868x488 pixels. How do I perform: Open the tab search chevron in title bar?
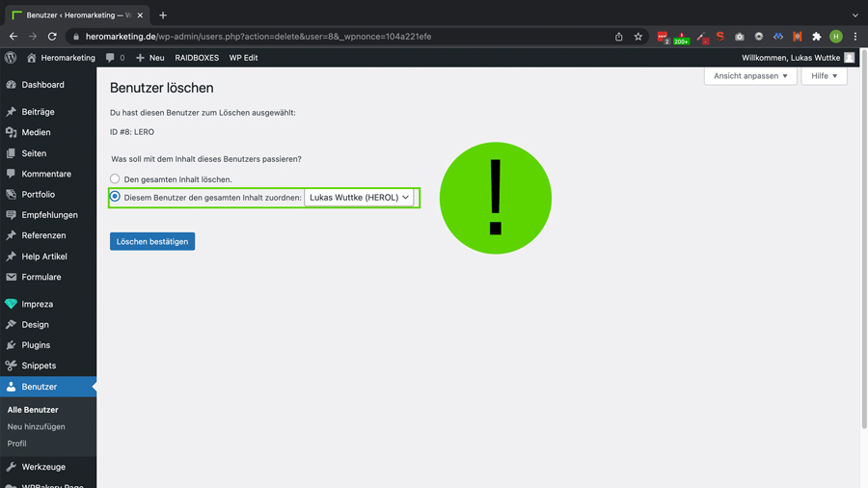855,15
